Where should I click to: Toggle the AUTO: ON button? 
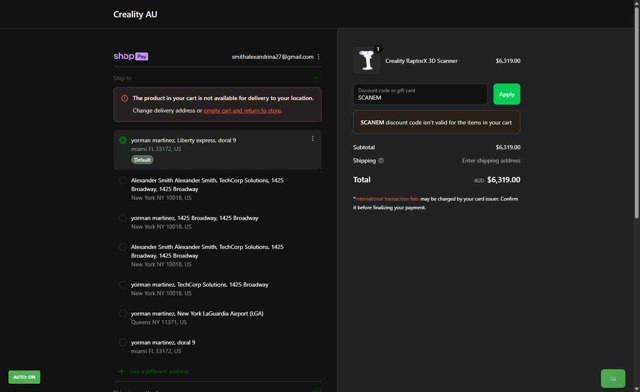pos(24,377)
